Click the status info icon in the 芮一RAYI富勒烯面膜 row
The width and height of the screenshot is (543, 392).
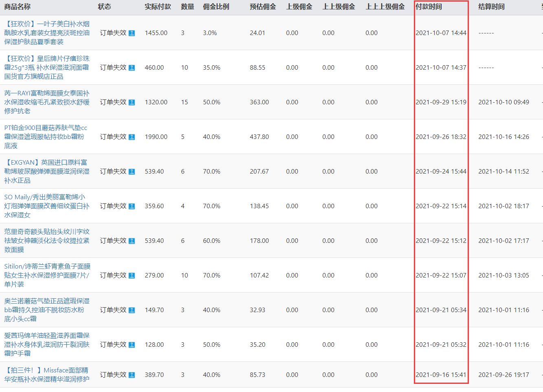[132, 102]
